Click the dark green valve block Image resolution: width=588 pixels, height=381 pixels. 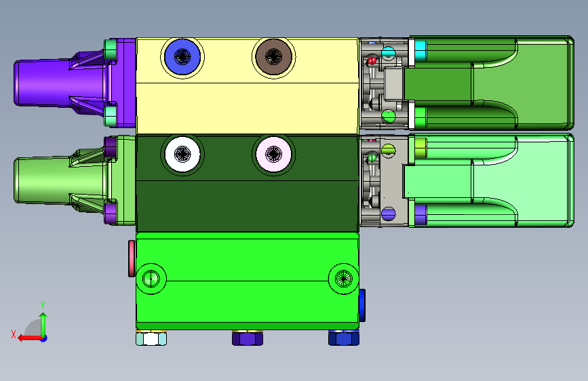[248, 184]
